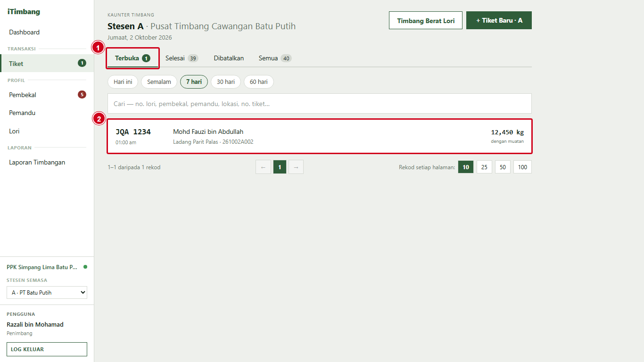
Task: Select the 60 hari date filter
Action: (259, 82)
